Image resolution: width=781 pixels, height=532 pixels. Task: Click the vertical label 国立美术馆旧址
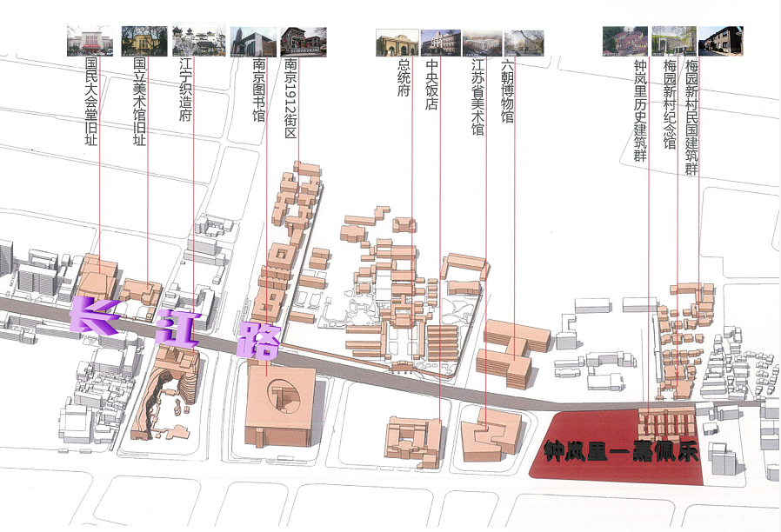coord(140,102)
